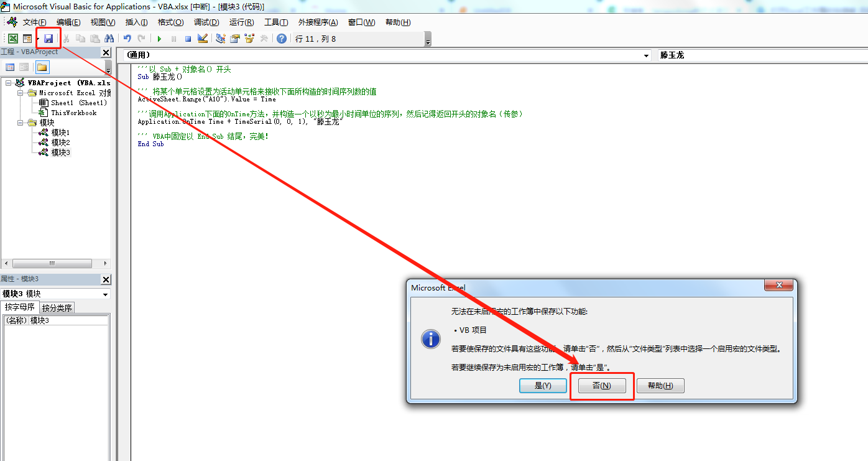Click the End Sub code line
The width and height of the screenshot is (868, 461).
(x=151, y=144)
